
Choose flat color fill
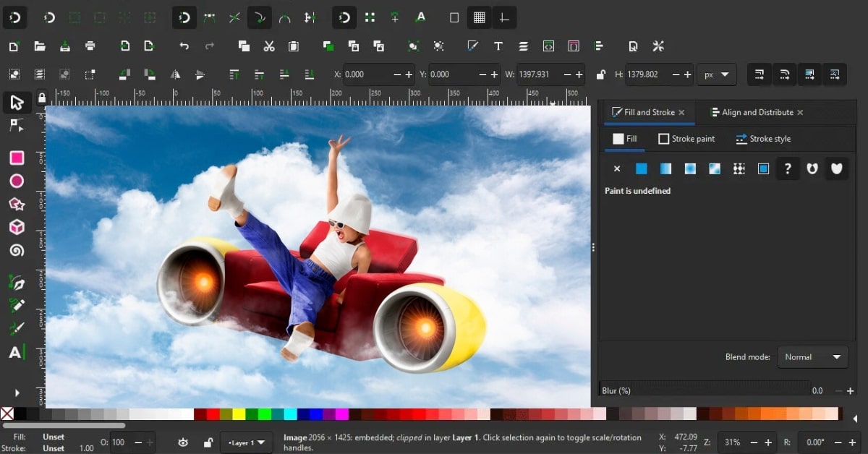pos(642,168)
